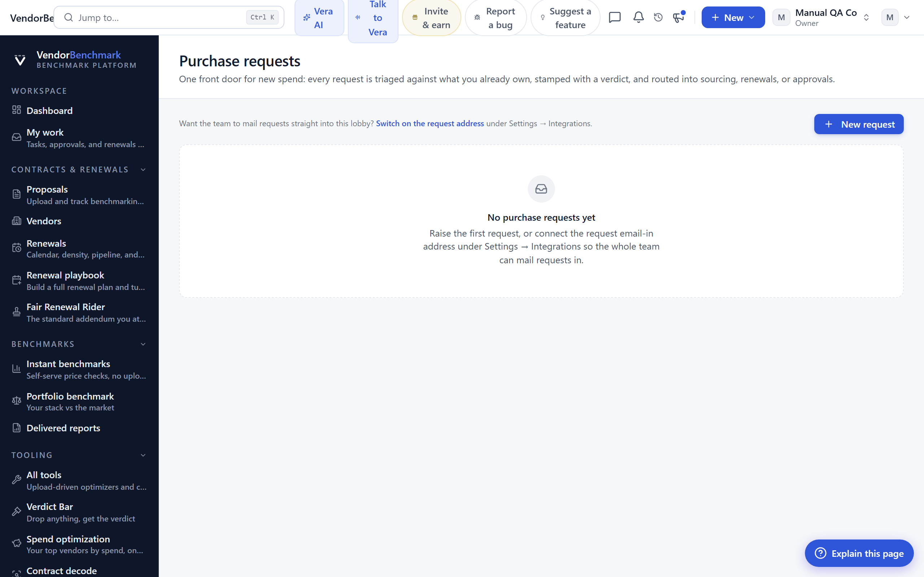
Task: Go to Vendors in the sidebar
Action: (x=79, y=221)
